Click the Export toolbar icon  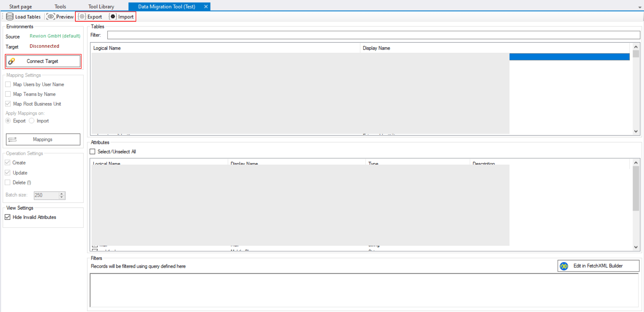coord(82,17)
